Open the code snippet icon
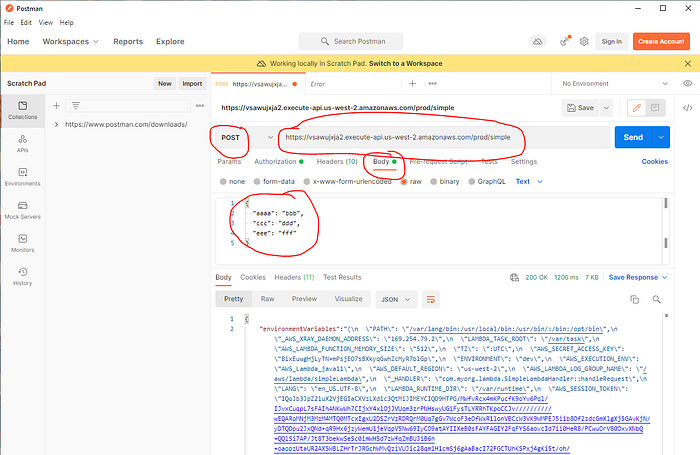 688,108
